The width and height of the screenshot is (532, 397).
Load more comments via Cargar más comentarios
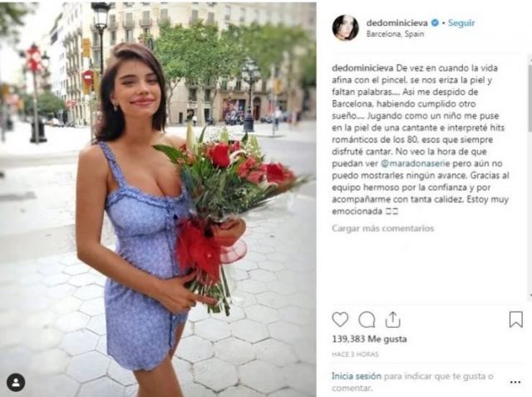pos(382,228)
